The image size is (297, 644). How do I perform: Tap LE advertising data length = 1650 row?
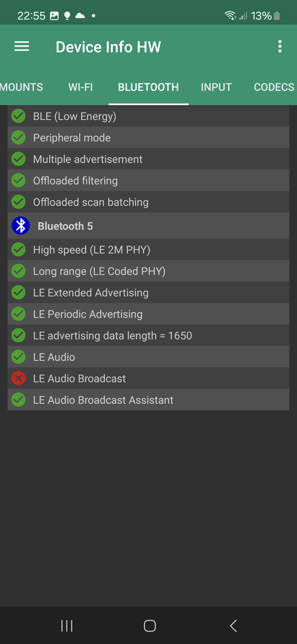pos(148,335)
